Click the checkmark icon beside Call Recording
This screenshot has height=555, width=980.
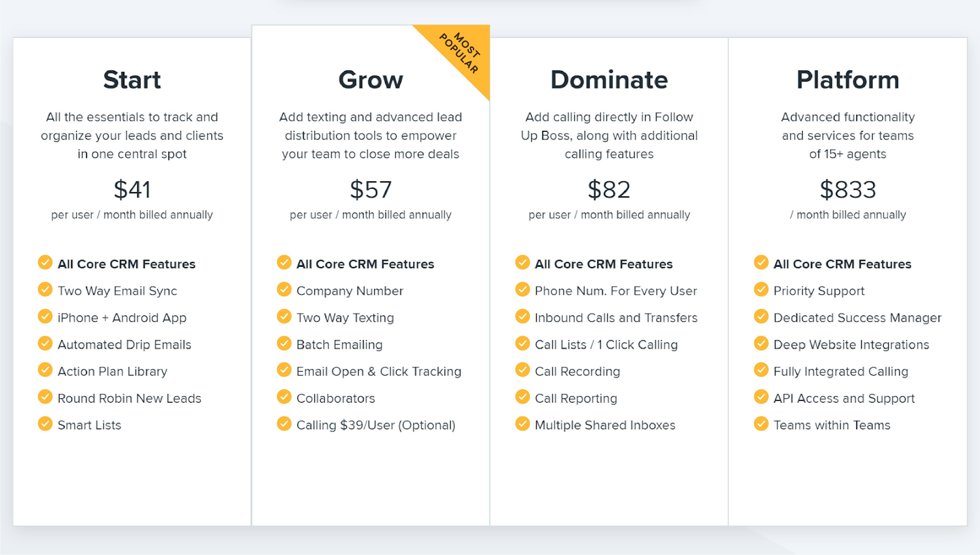522,370
